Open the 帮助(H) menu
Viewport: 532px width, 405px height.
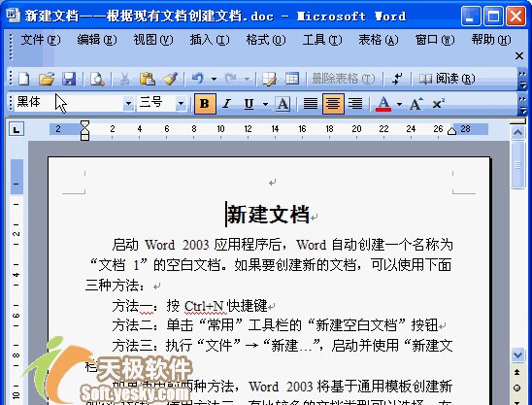click(491, 40)
